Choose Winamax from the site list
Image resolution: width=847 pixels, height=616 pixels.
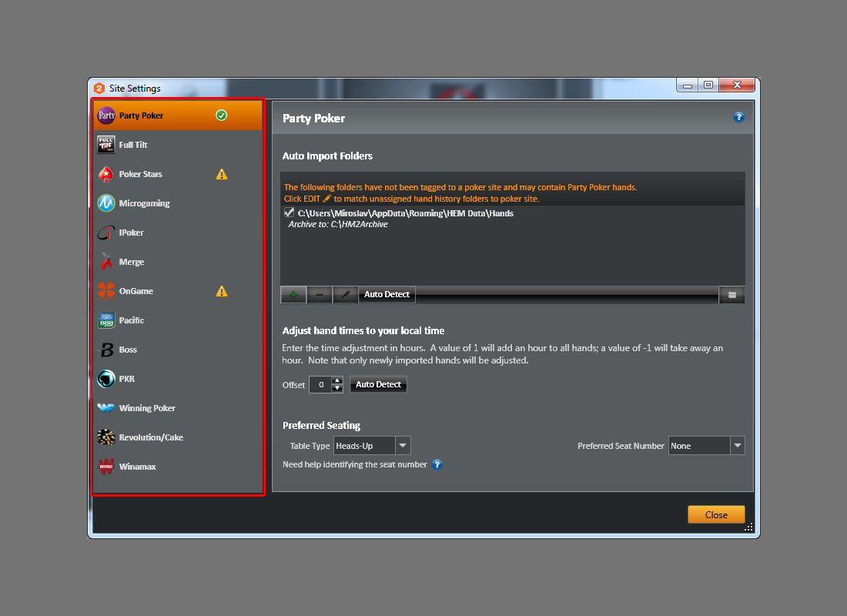click(x=137, y=467)
